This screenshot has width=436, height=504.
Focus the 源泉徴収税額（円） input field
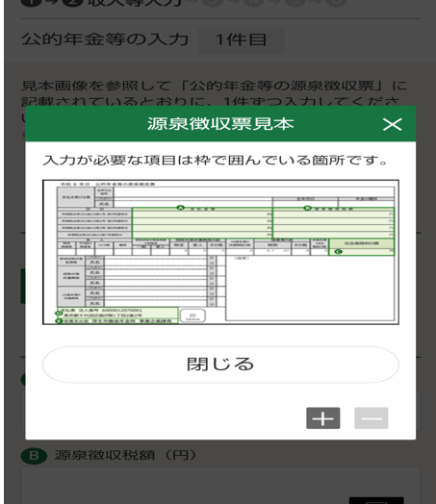click(x=220, y=486)
